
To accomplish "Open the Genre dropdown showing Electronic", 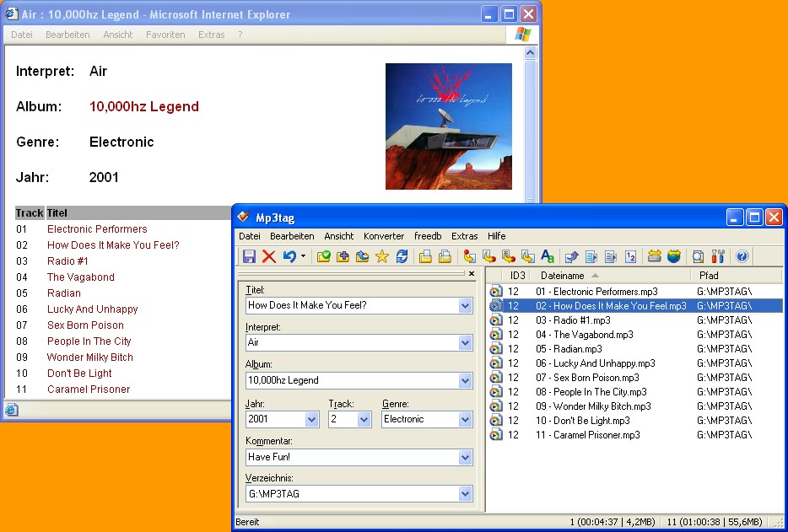I will (466, 419).
